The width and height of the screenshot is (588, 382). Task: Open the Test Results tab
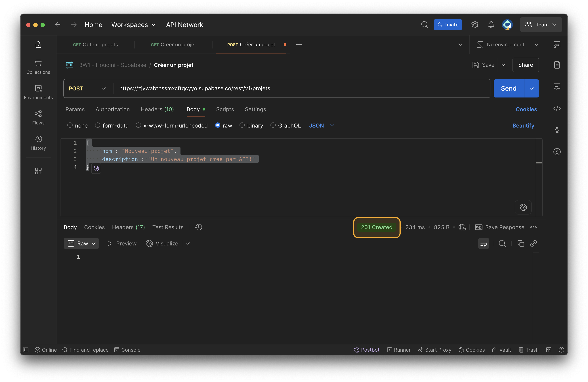(168, 227)
